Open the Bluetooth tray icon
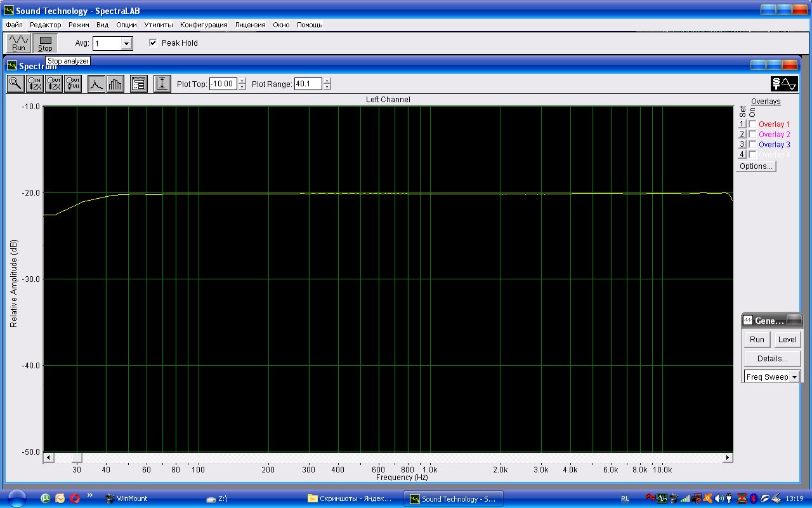 pos(754,498)
